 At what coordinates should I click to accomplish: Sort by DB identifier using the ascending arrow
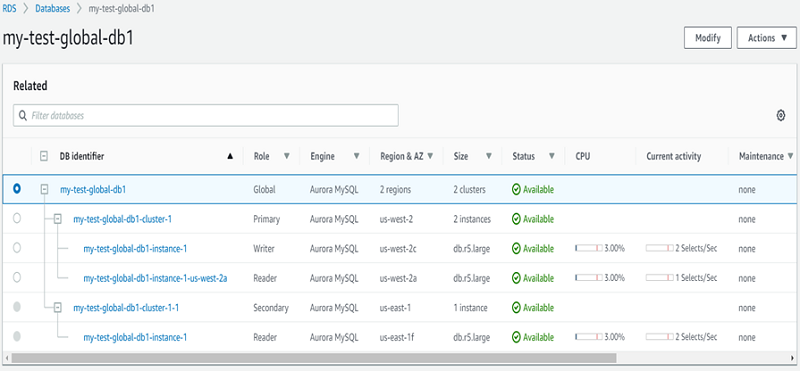[230, 157]
